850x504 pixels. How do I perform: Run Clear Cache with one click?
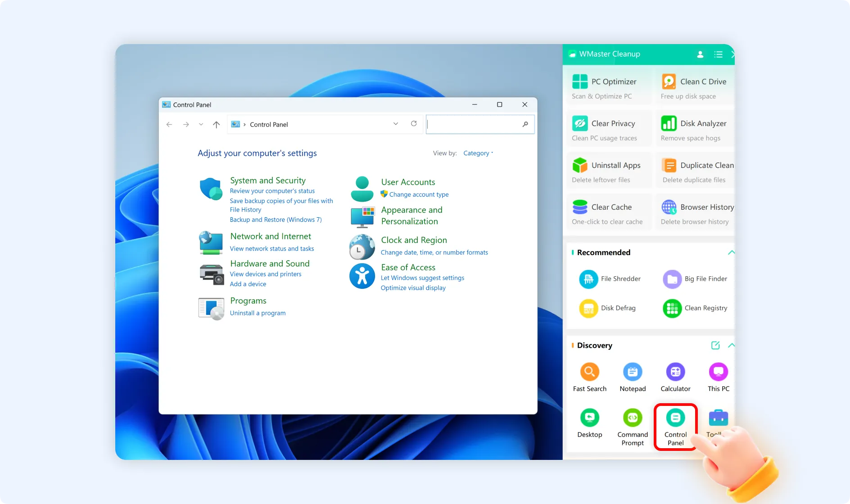(x=609, y=211)
